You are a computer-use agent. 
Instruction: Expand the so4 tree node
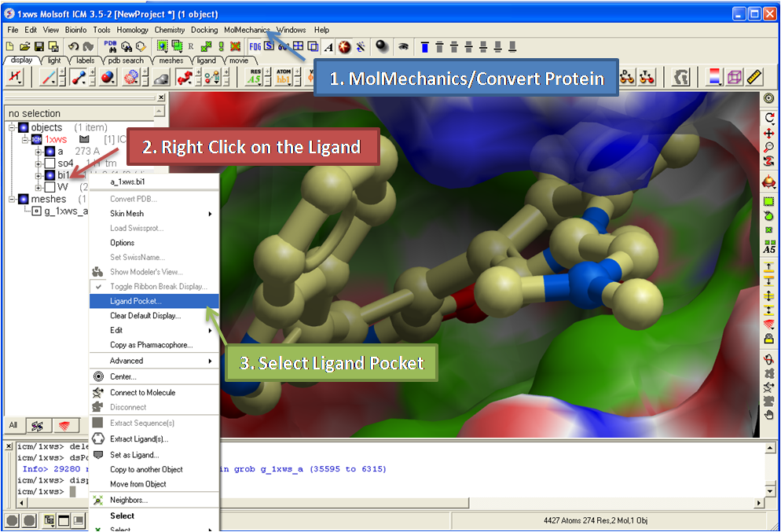coord(38,163)
